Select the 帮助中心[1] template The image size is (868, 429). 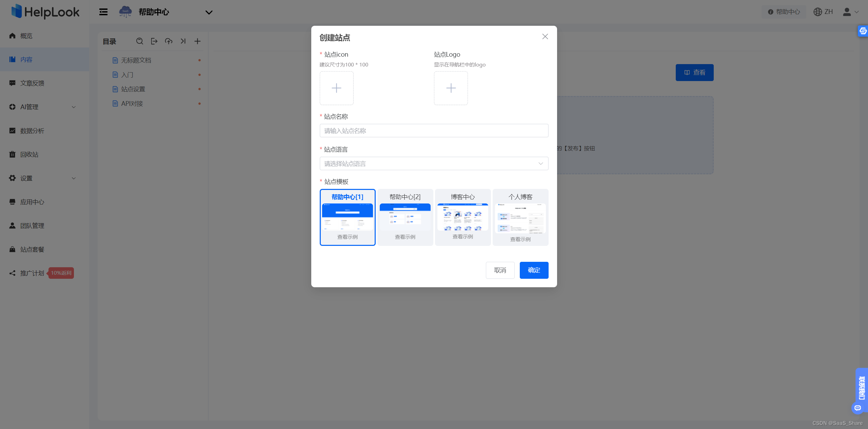[347, 217]
